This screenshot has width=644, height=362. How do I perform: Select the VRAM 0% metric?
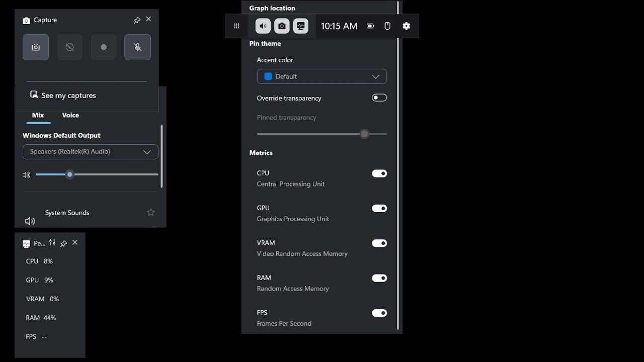click(x=43, y=299)
